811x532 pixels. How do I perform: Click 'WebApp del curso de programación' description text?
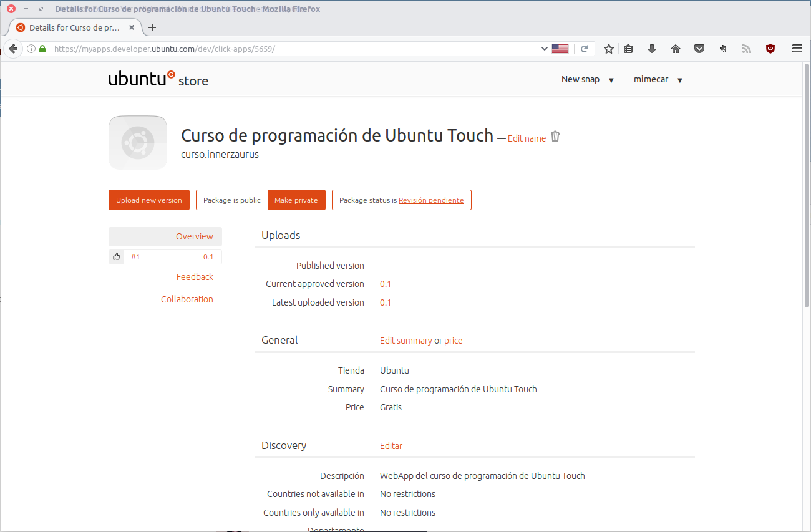click(482, 476)
